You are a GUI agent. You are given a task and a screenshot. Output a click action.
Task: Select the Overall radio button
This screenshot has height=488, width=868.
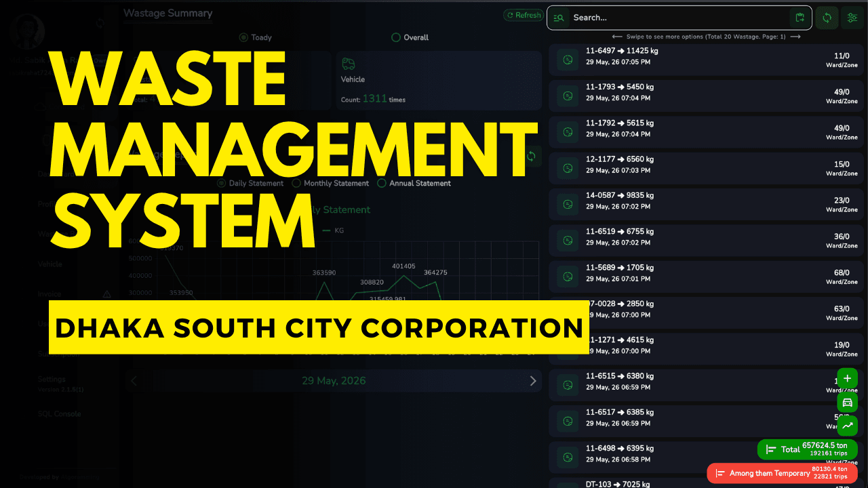396,37
